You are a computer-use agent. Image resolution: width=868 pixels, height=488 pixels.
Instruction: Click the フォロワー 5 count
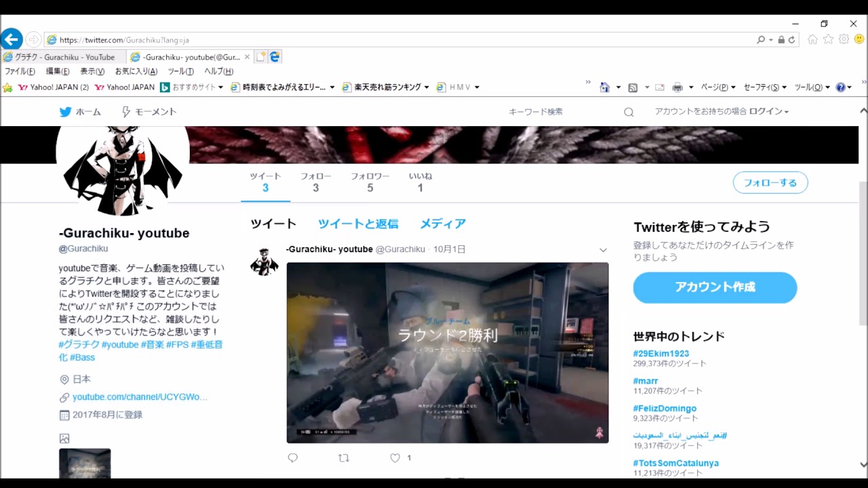(x=370, y=182)
